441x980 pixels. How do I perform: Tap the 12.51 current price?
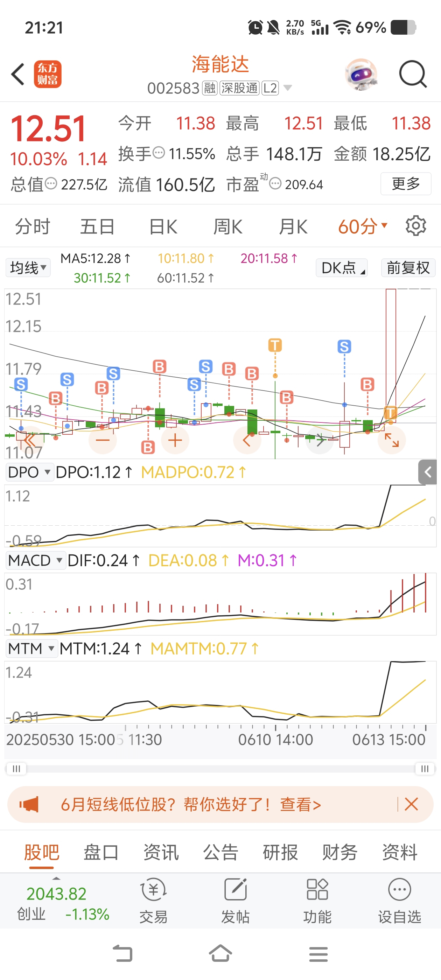point(48,129)
